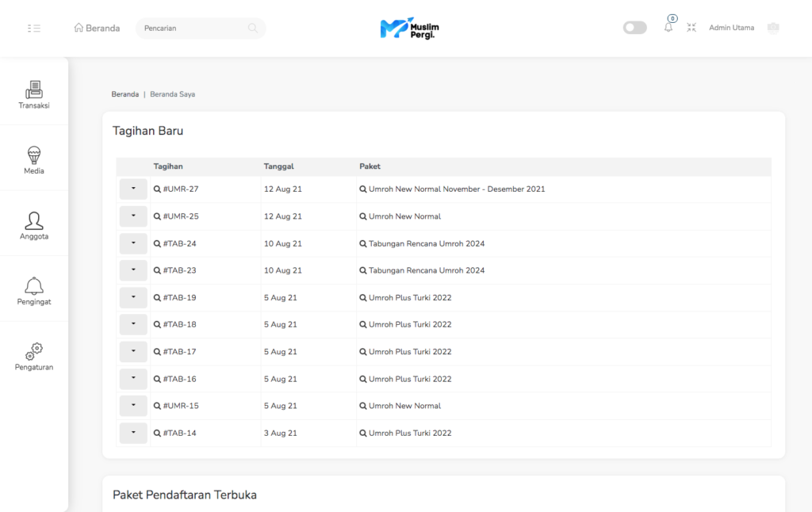
Task: Open invoice link #UMR-25
Action: (180, 216)
